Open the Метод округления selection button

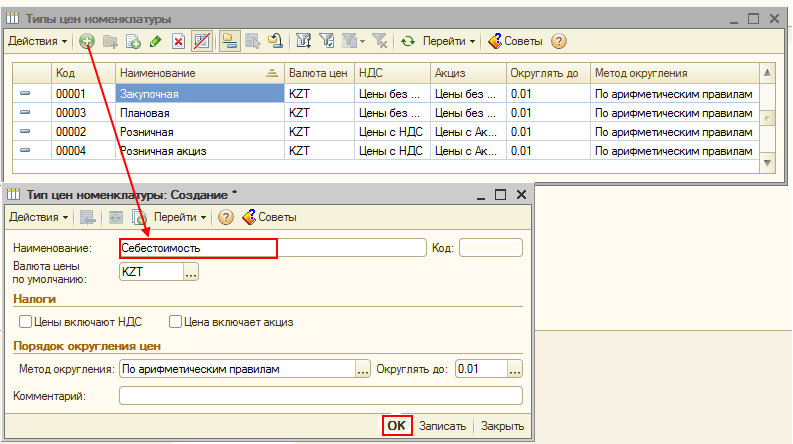click(363, 369)
